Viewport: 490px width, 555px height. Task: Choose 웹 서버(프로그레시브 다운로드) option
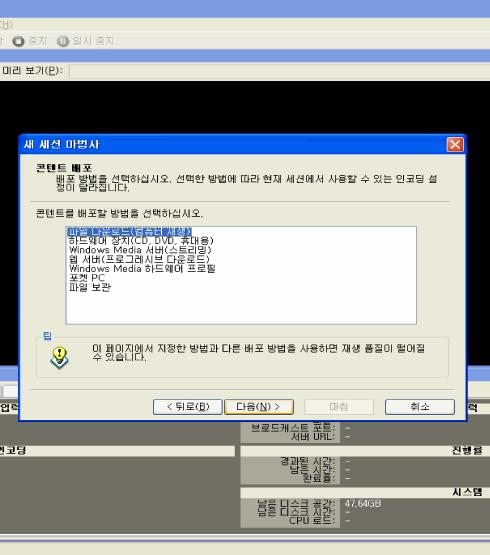click(x=139, y=259)
